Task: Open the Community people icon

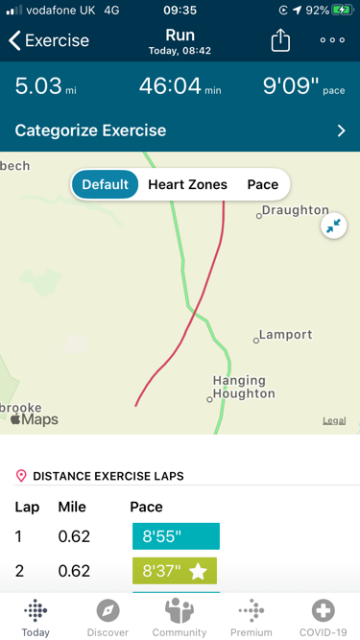Action: coord(179,611)
